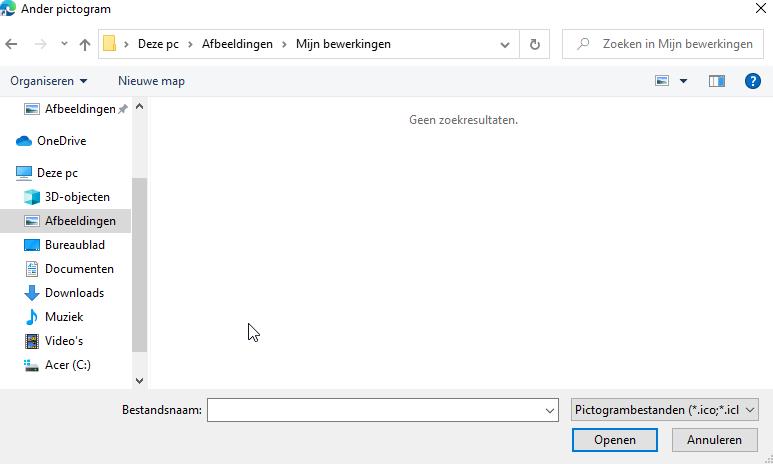Expand the Bestandsnaam dropdown arrow
Screen dimensions: 773x464
550,411
